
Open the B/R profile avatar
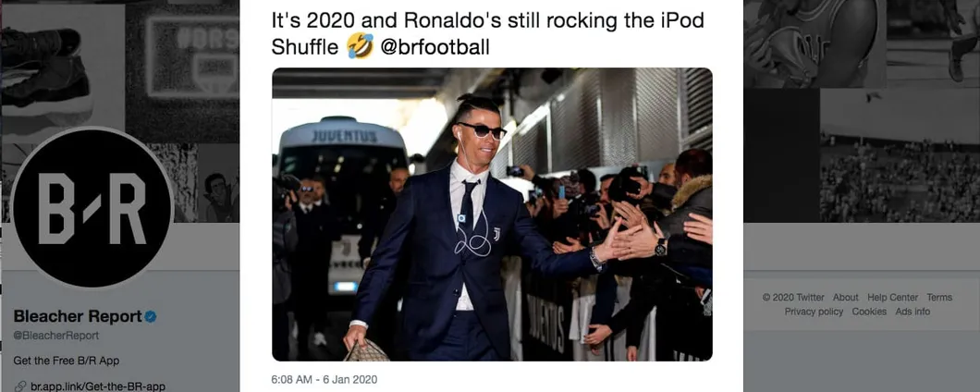coord(92,208)
